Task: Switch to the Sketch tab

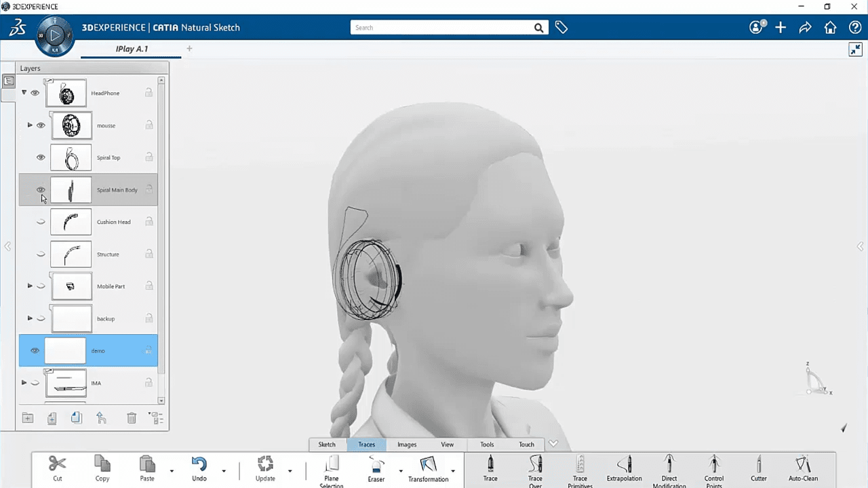Action: click(327, 445)
